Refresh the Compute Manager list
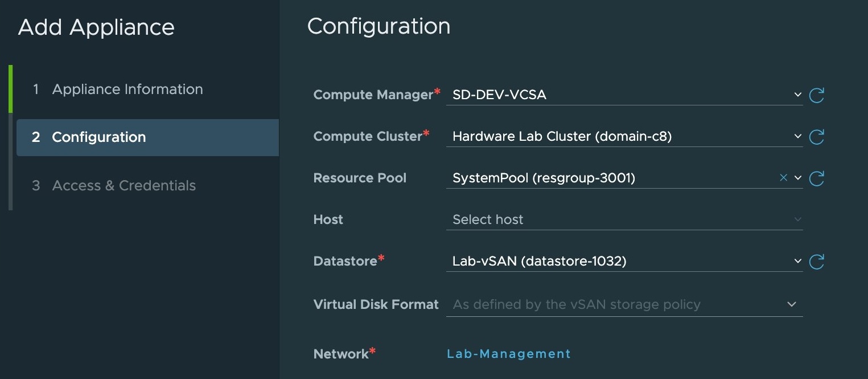Screen dimensions: 868x379 click(x=816, y=95)
